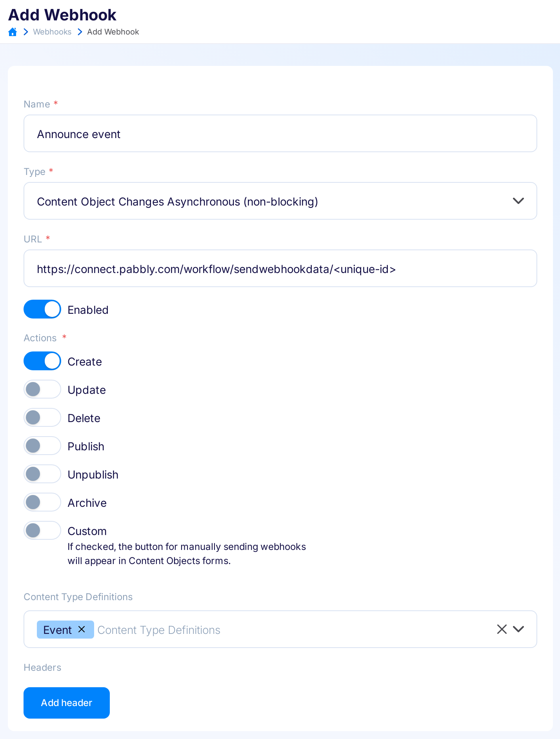Enable the Update action
The width and height of the screenshot is (560, 739).
[42, 389]
